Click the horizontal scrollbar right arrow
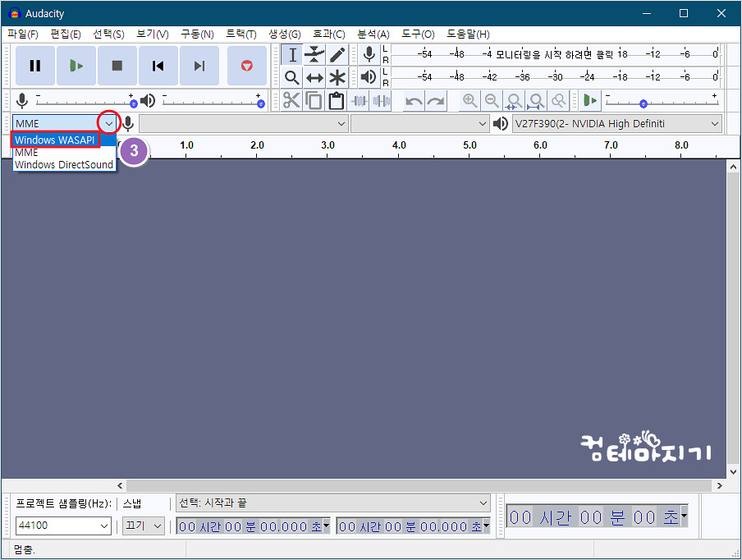This screenshot has width=742, height=560. [x=719, y=485]
